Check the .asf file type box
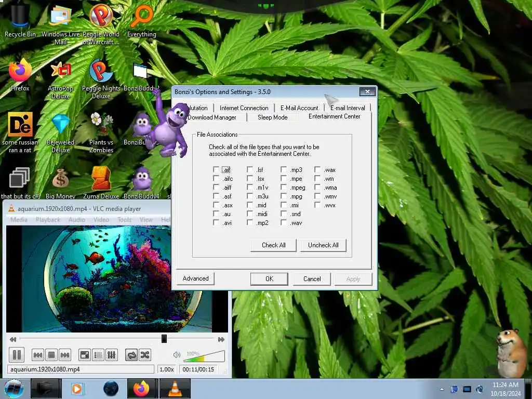Image resolution: width=532 pixels, height=399 pixels. pyautogui.click(x=216, y=196)
